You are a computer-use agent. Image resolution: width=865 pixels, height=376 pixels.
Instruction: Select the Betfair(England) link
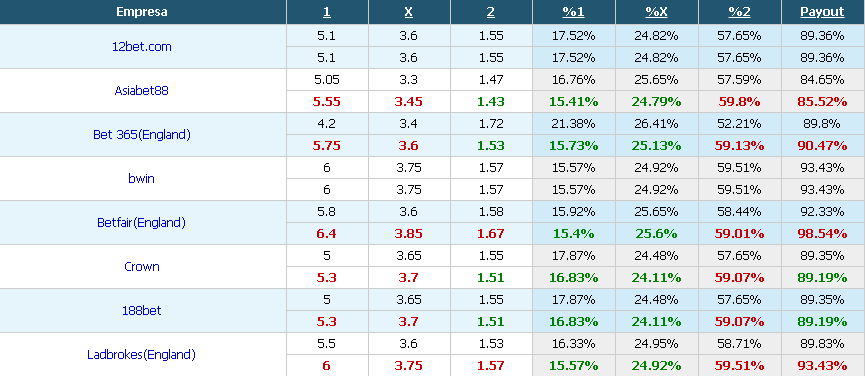142,223
